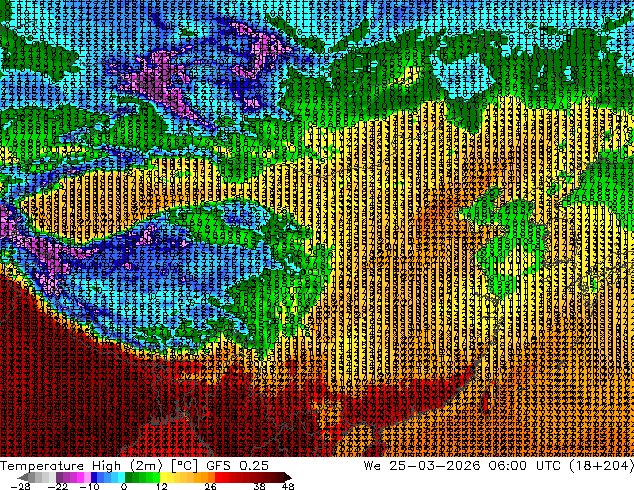The image size is (634, 490).
Task: Click the 'GFS 0.25' model label
Action: pyautogui.click(x=237, y=466)
